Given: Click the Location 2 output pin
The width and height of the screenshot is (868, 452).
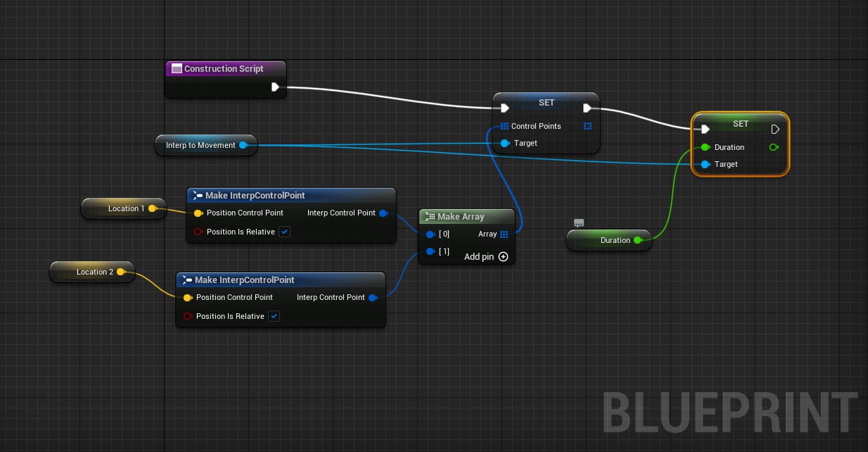Looking at the screenshot, I should [120, 272].
